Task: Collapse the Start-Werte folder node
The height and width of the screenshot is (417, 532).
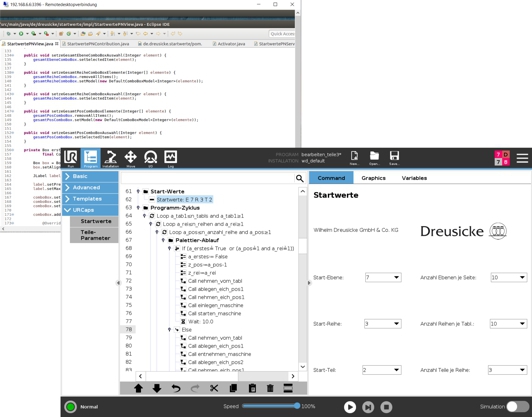Action: (138, 191)
